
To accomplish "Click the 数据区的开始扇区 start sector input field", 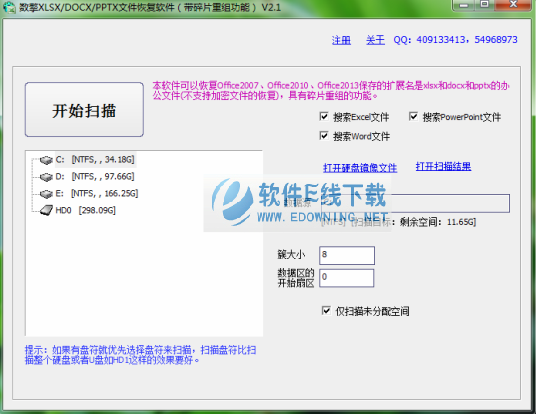I will pyautogui.click(x=347, y=278).
